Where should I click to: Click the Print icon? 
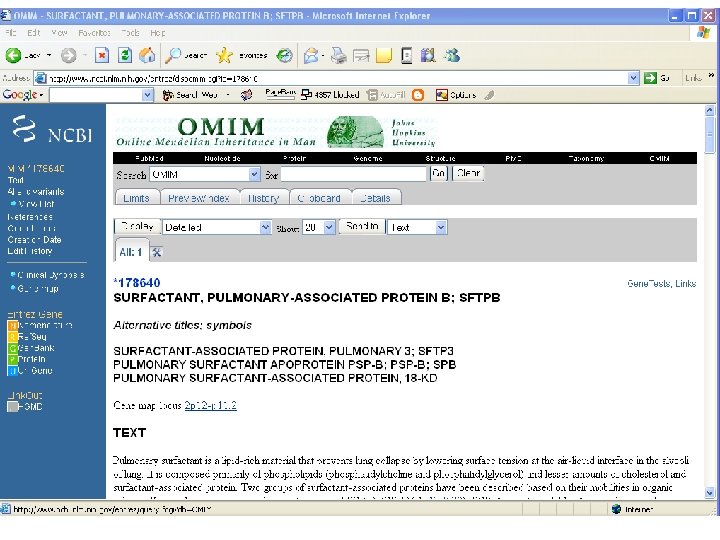339,56
